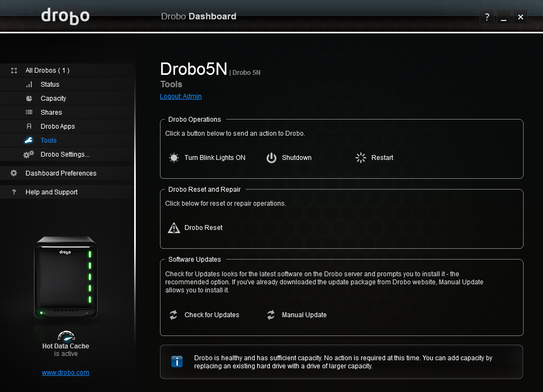Click the Restart spinner icon

point(361,158)
